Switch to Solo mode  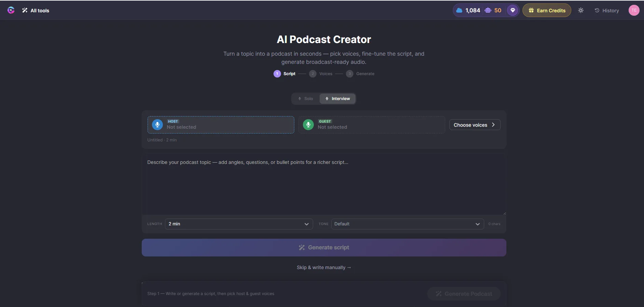[306, 99]
